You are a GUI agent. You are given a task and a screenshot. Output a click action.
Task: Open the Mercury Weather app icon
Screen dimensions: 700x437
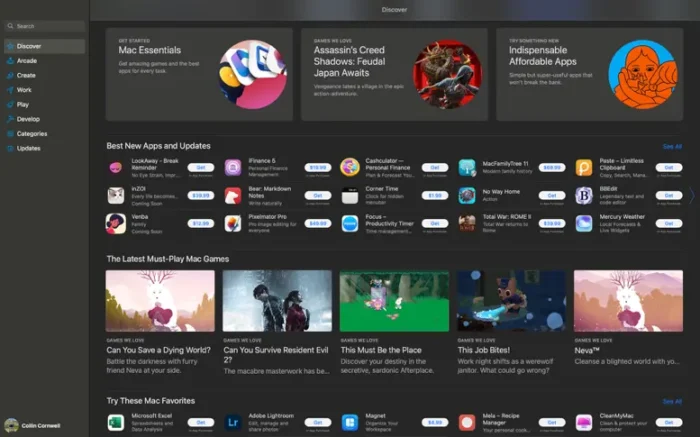tap(584, 224)
